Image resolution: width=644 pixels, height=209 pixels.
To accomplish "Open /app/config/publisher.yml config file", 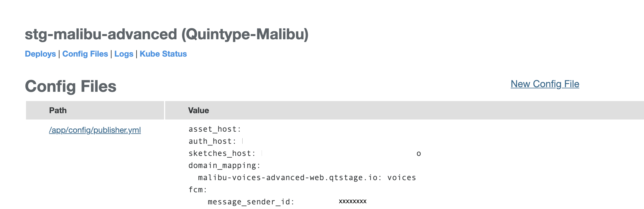I will pos(95,130).
